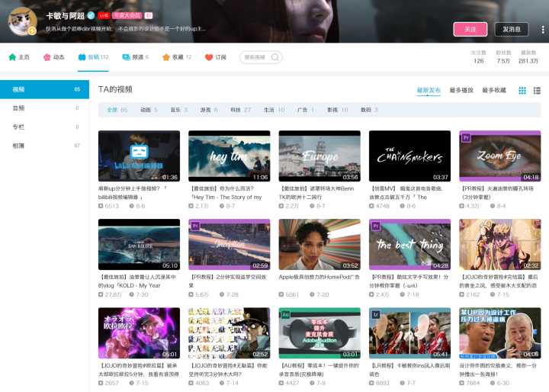This screenshot has height=392, width=549.
Task: Open the Apple HomePod 广告 video title
Action: tap(319, 277)
